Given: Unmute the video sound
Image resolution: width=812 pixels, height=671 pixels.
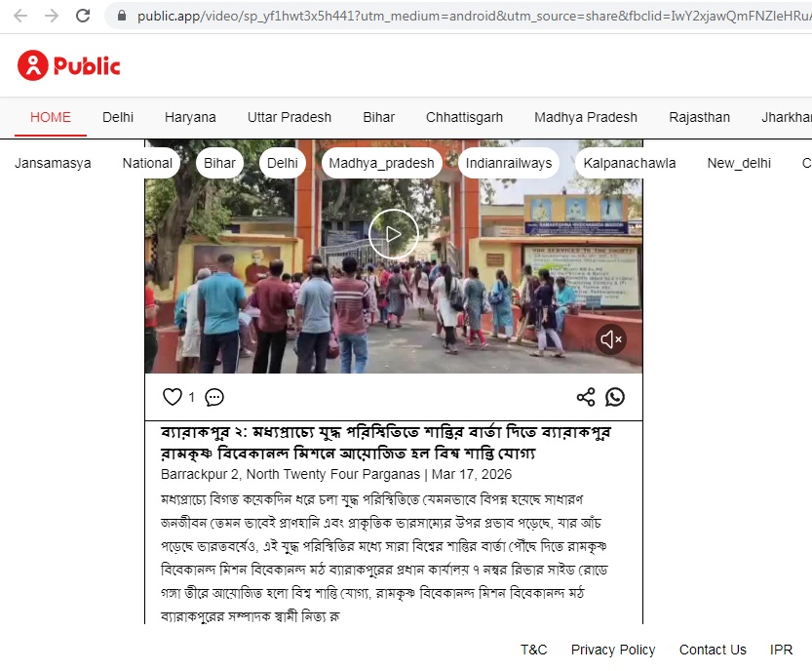Looking at the screenshot, I should [611, 339].
